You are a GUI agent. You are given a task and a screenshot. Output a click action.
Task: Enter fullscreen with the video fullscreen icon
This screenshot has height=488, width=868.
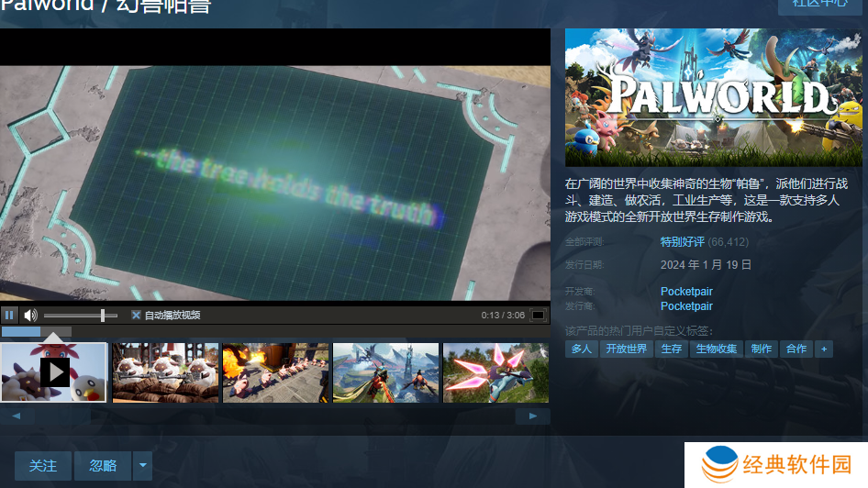click(539, 315)
